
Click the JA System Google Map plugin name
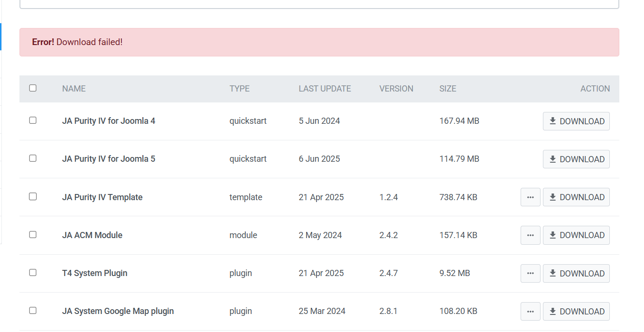118,311
